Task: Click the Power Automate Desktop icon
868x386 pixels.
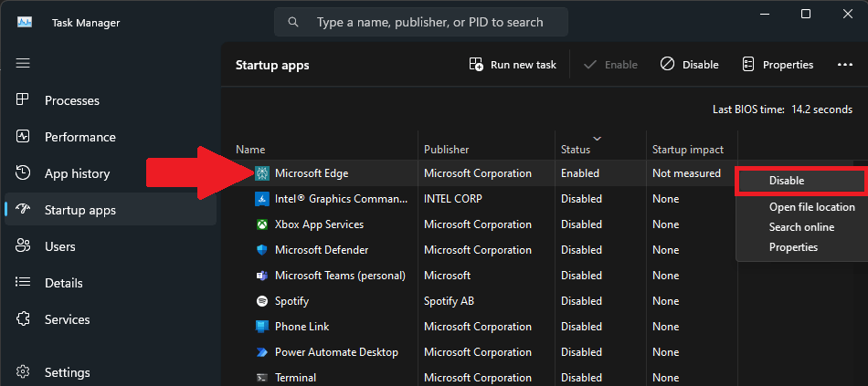Action: coord(262,352)
